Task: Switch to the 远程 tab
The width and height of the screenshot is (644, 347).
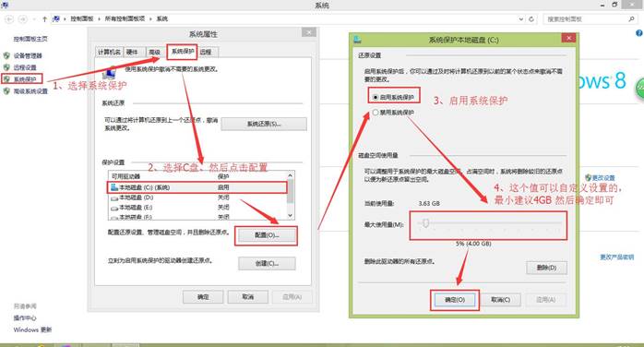Action: [x=206, y=53]
